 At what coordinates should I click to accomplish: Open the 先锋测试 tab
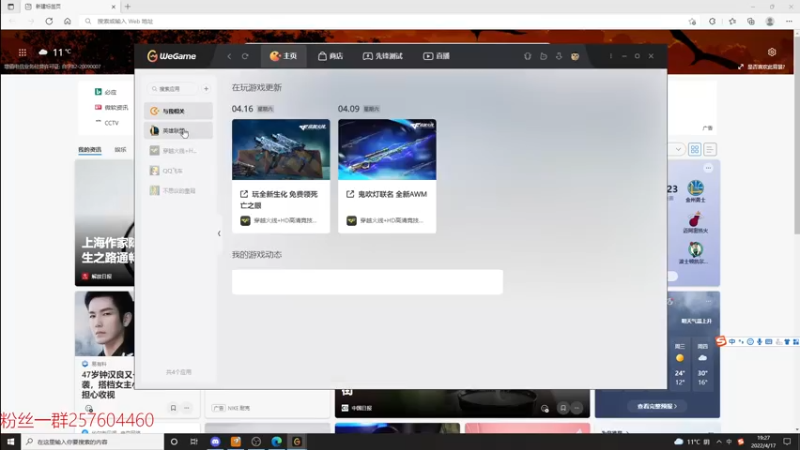tap(383, 56)
